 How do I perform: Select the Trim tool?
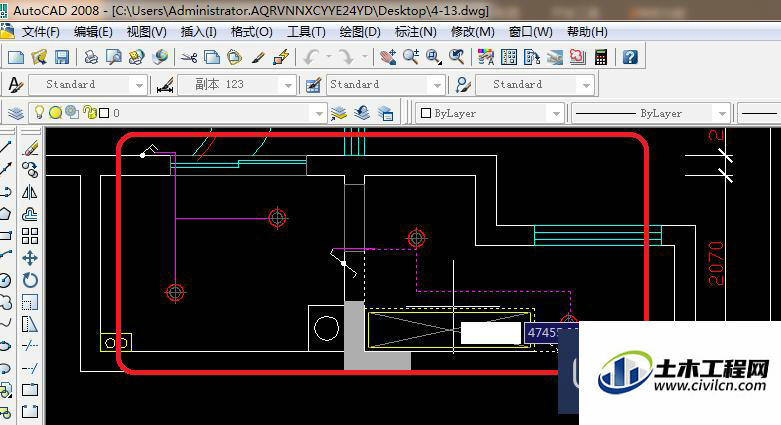[30, 345]
